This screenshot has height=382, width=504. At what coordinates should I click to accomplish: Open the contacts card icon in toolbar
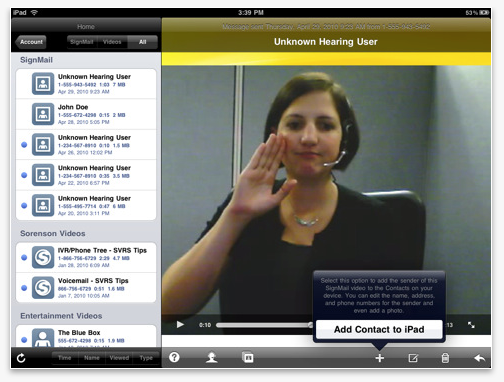tap(248, 357)
